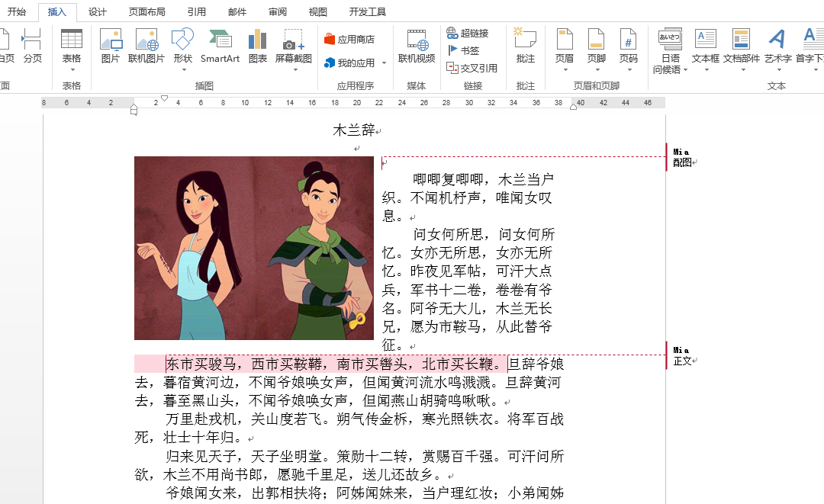The image size is (824, 504).
Task: Expand the 艺术字 dropdown arrow
Action: click(779, 70)
